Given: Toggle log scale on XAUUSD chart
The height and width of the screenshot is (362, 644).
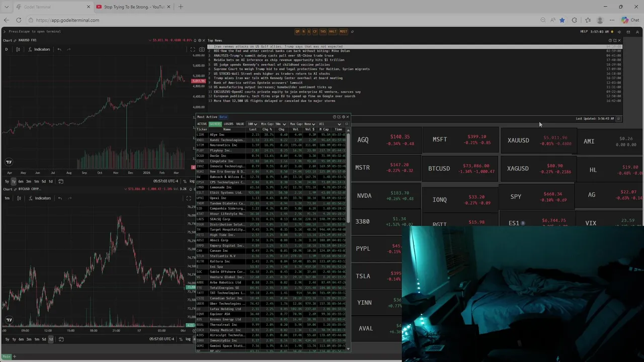Looking at the screenshot, I should [x=191, y=181].
